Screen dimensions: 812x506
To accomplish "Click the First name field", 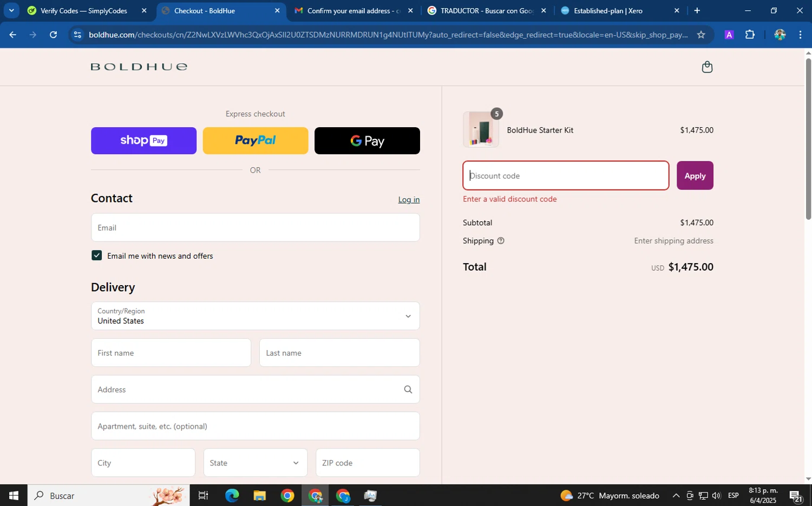I will [171, 353].
